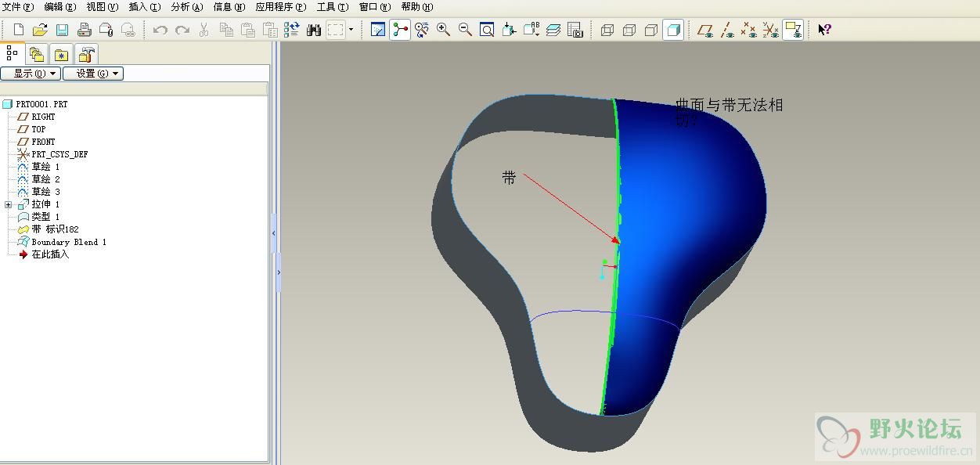Save the model using the floppy disk icon
The width and height of the screenshot is (980, 465).
click(x=63, y=30)
